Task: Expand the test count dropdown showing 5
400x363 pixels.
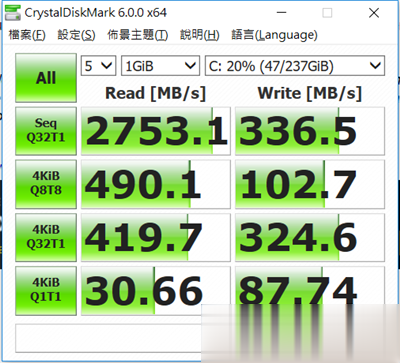Action: tap(98, 66)
